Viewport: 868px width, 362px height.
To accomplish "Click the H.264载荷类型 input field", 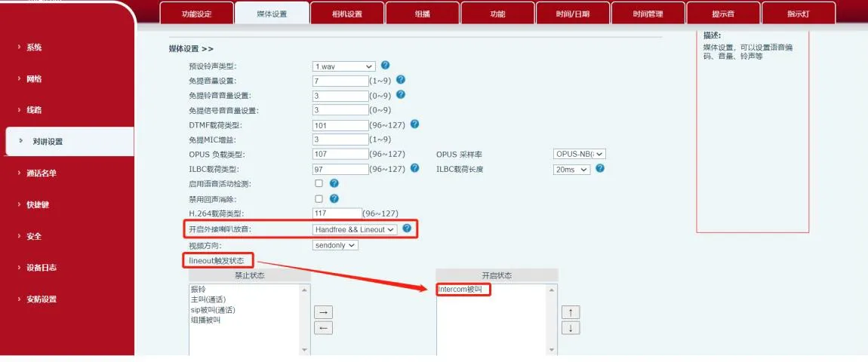I will click(337, 214).
